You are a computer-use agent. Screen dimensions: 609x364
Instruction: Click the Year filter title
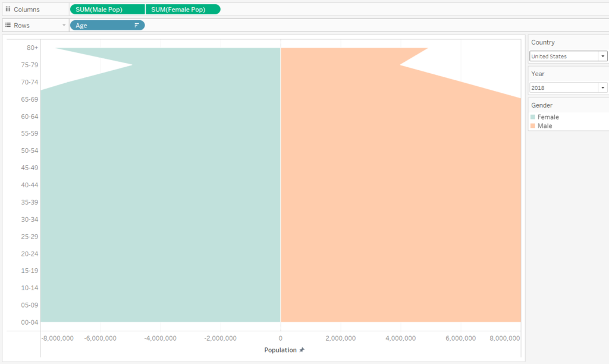538,74
